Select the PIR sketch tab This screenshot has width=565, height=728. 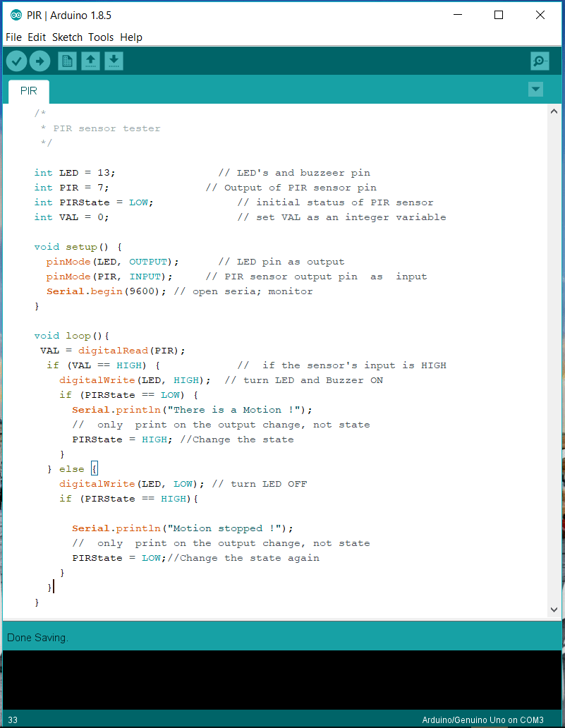click(x=29, y=91)
